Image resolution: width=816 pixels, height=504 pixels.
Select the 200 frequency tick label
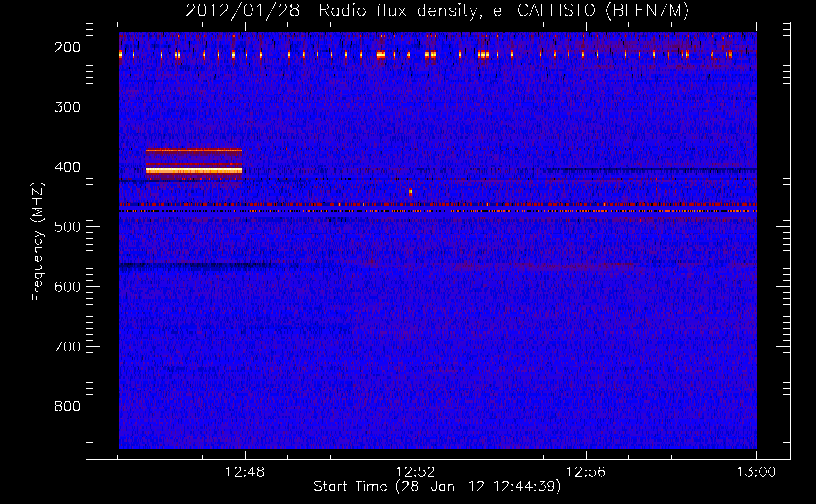tap(67, 47)
